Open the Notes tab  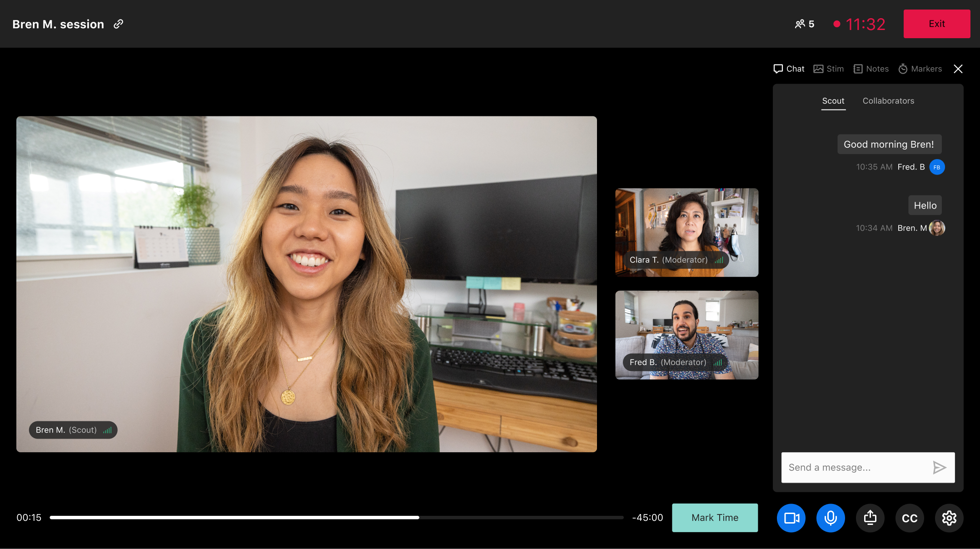point(871,69)
